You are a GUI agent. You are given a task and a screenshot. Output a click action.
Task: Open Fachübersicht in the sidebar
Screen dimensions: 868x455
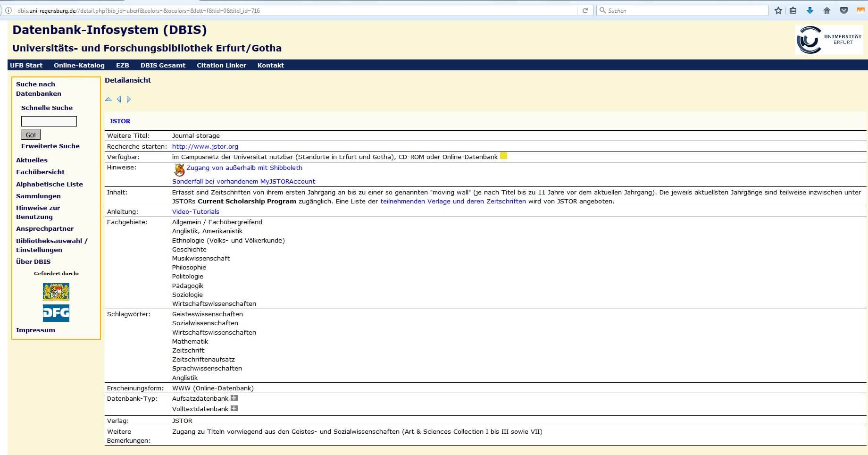(40, 172)
